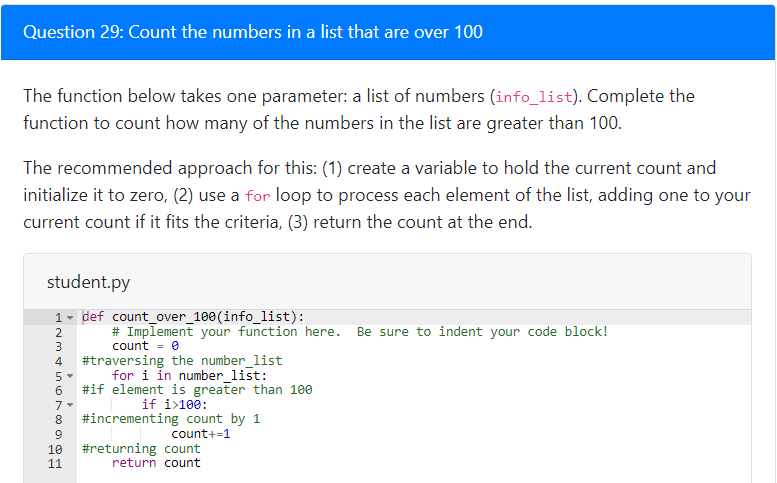This screenshot has height=483, width=777.
Task: Click the 'return count' code line
Action: pyautogui.click(x=156, y=463)
